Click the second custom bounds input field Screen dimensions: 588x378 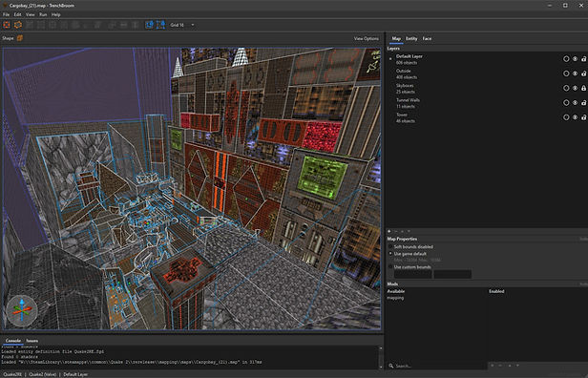(452, 274)
